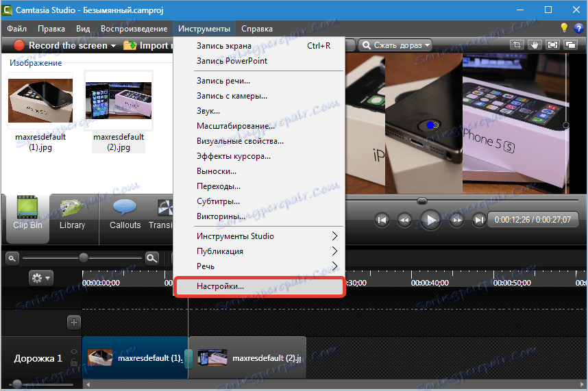This screenshot has height=391, width=588.
Task: Open the Сжать до раз zoom dropdown
Action: (x=395, y=45)
